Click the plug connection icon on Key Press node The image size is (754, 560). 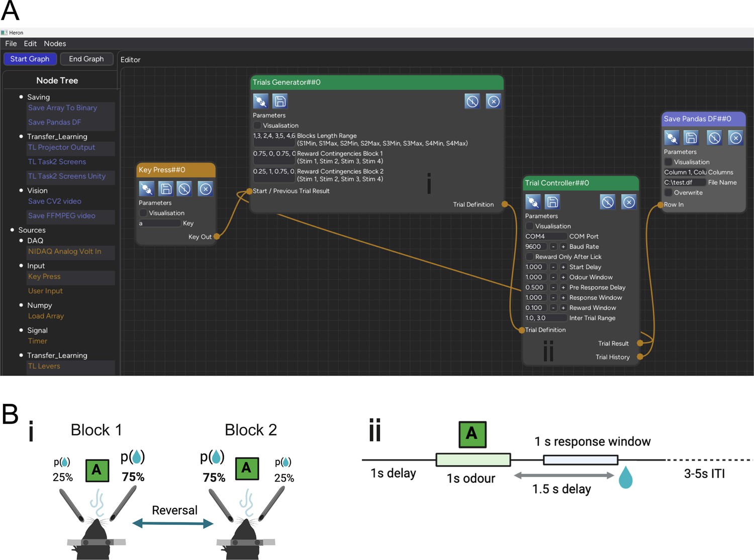146,189
